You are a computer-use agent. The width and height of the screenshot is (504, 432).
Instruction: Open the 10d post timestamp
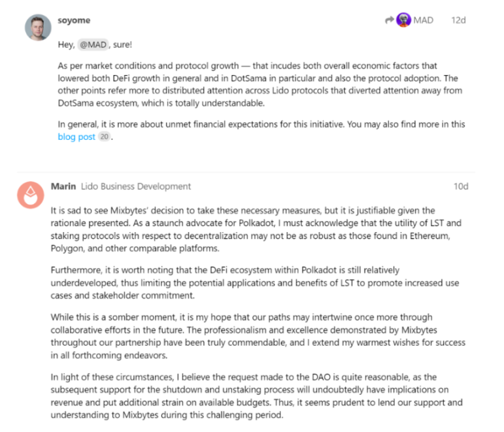461,186
